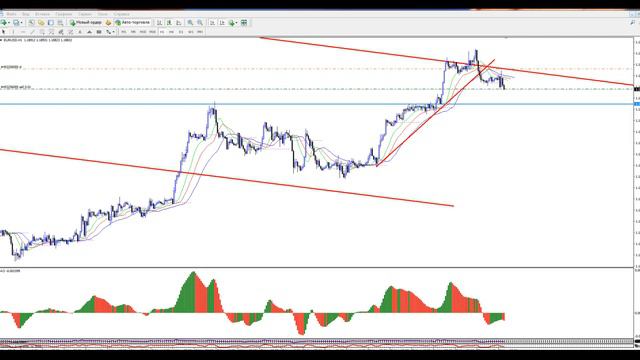Open the indicators list green plus icon
The height and width of the screenshot is (360, 640).
[232, 23]
